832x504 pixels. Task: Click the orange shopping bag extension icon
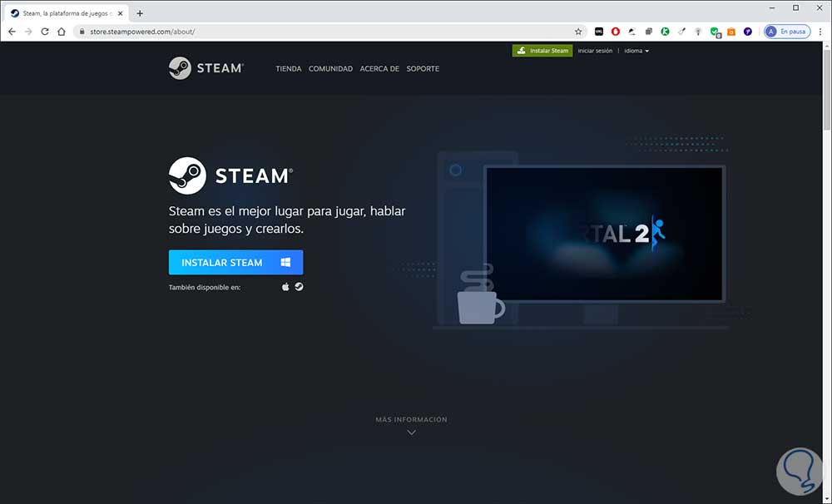tap(731, 32)
